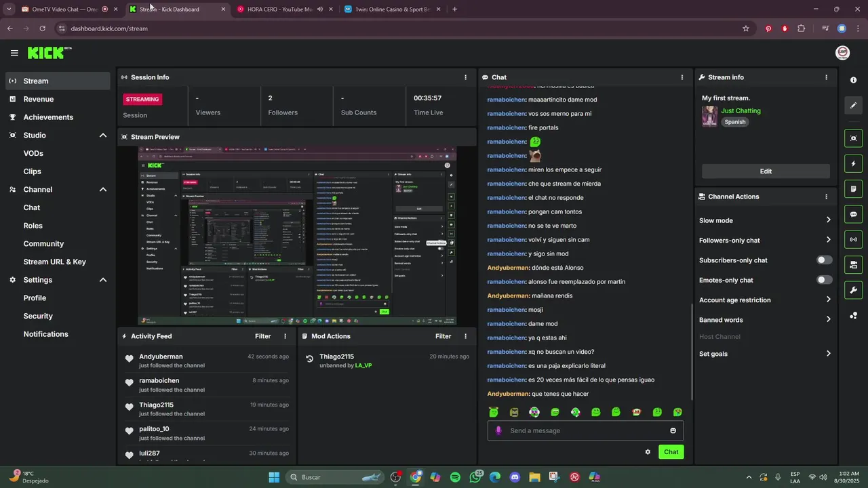Viewport: 868px width, 488px height.
Task: Open Channel Actions options menu
Action: coord(826,197)
